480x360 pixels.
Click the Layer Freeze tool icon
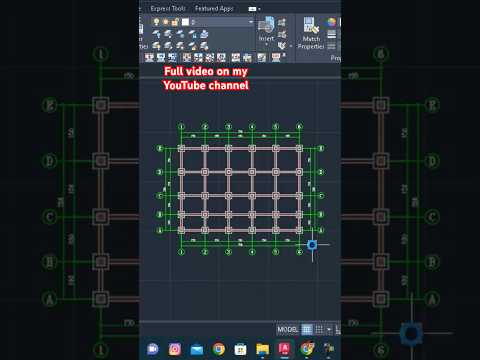(x=180, y=34)
